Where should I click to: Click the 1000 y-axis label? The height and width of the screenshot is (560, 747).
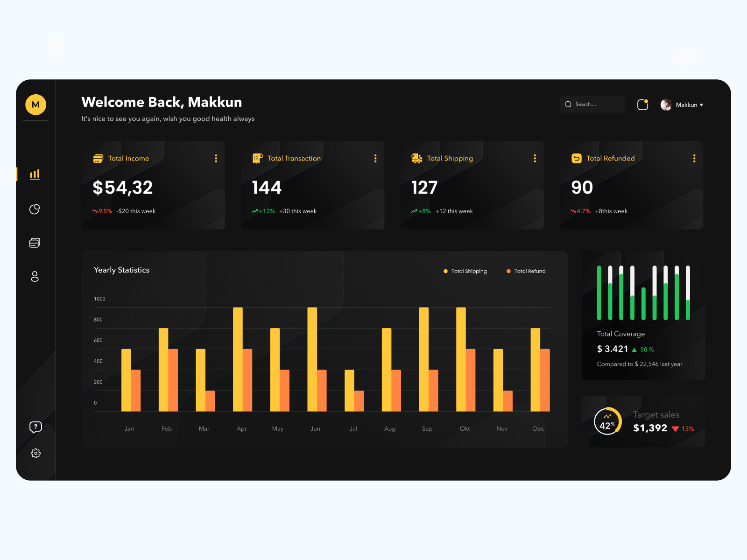[100, 299]
